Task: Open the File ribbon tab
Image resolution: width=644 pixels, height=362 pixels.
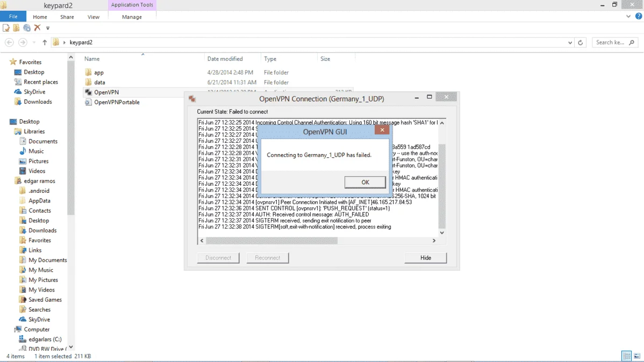Action: [x=13, y=17]
